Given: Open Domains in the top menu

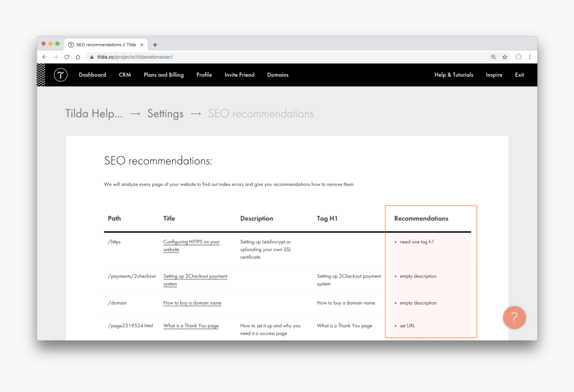Looking at the screenshot, I should [x=278, y=75].
